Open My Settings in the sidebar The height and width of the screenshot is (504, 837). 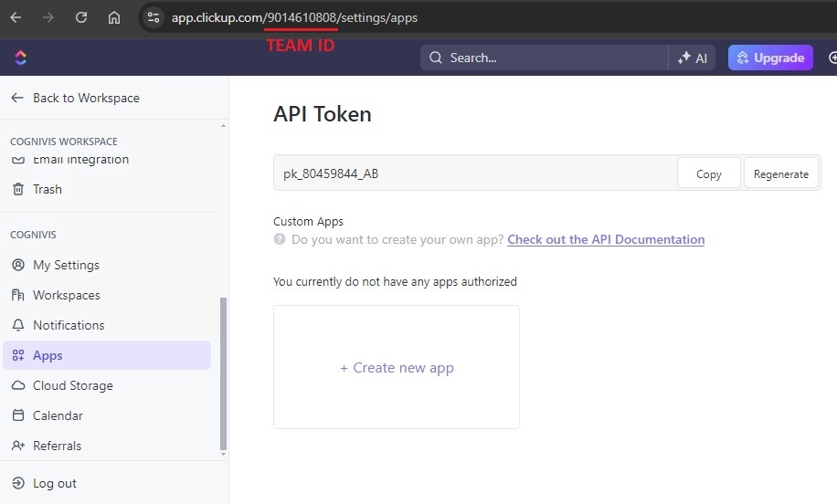pyautogui.click(x=66, y=265)
